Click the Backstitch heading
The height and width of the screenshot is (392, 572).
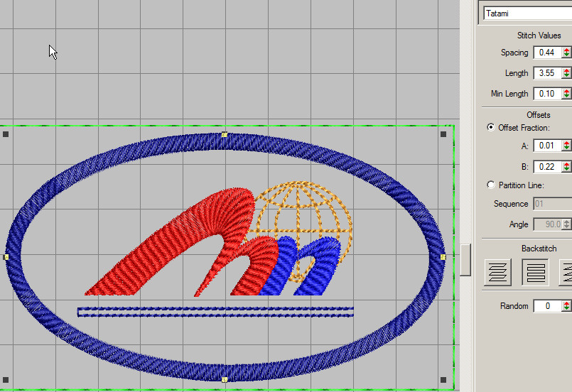[539, 249]
